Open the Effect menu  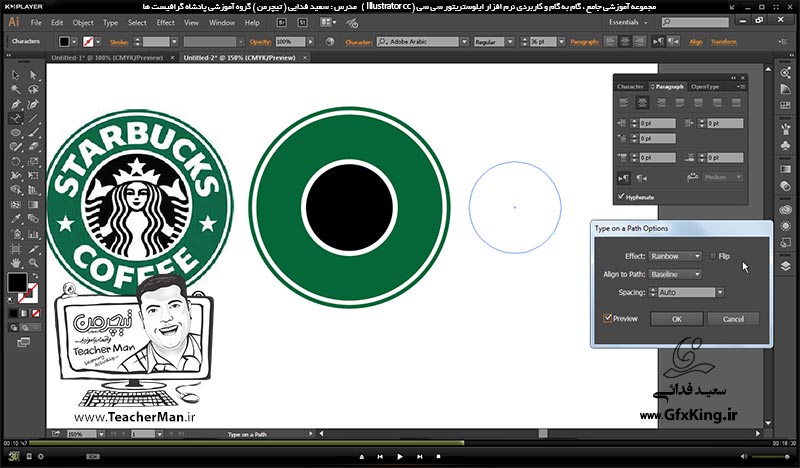165,22
